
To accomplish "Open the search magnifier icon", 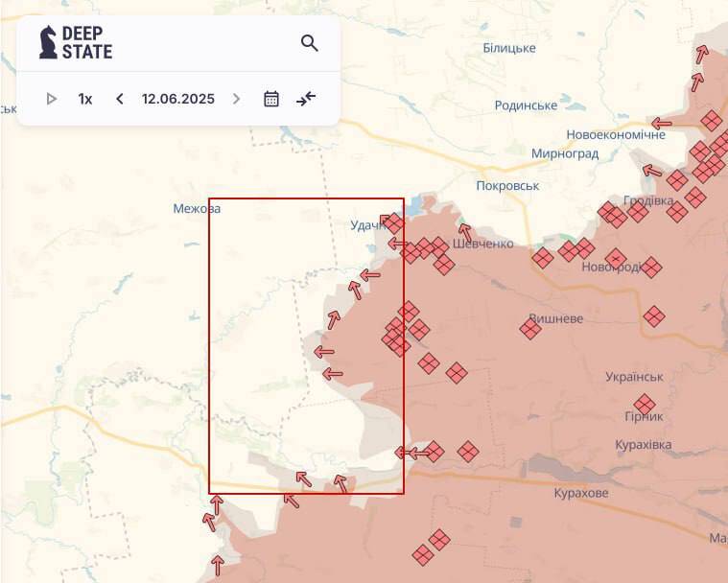I will pos(309,43).
